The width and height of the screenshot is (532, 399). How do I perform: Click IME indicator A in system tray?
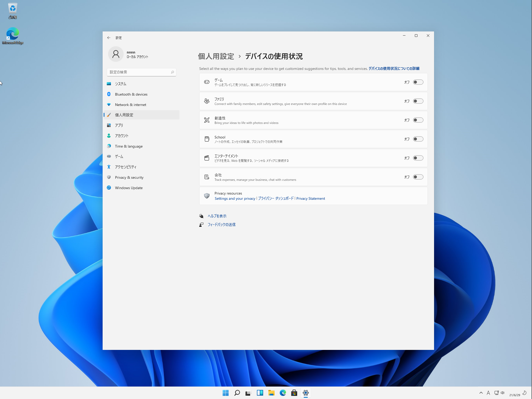488,393
